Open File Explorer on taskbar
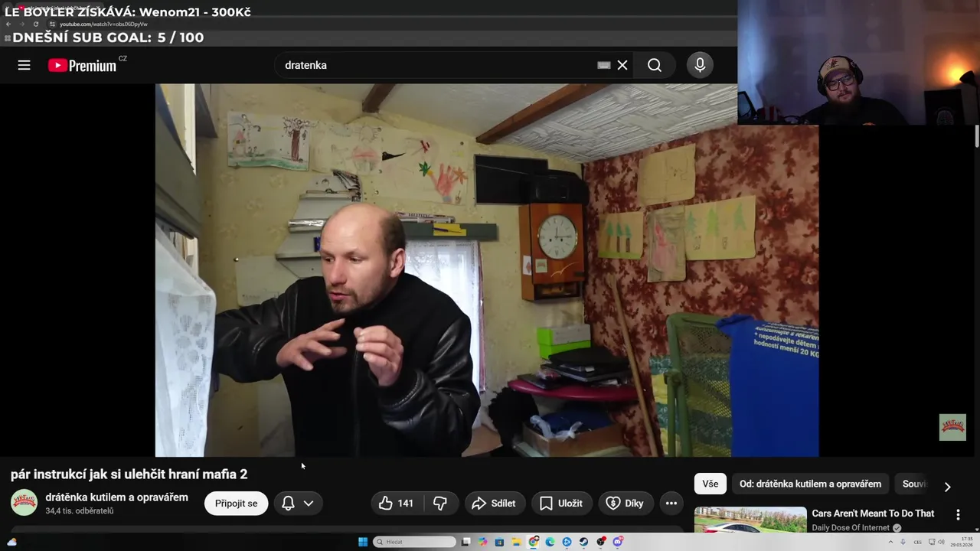Viewport: 980px width, 551px height. 516,542
